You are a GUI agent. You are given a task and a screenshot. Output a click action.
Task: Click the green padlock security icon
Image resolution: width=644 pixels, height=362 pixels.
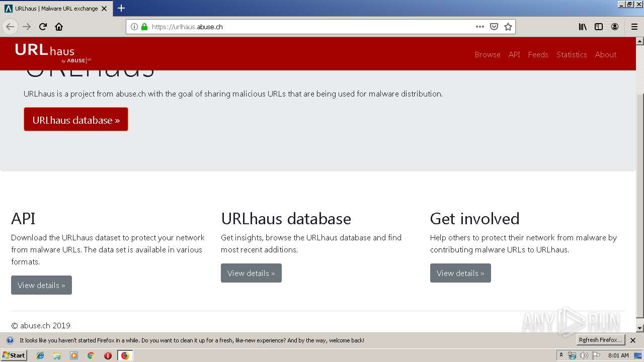[144, 27]
